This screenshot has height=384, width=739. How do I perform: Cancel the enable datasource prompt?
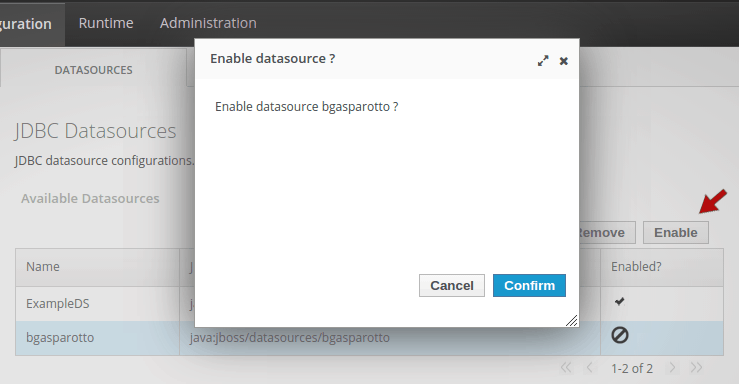pos(452,286)
